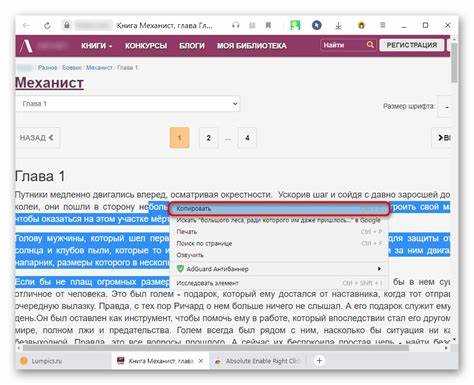
Task: Switch to Absolute Enable Right Click tab
Action: (x=259, y=361)
